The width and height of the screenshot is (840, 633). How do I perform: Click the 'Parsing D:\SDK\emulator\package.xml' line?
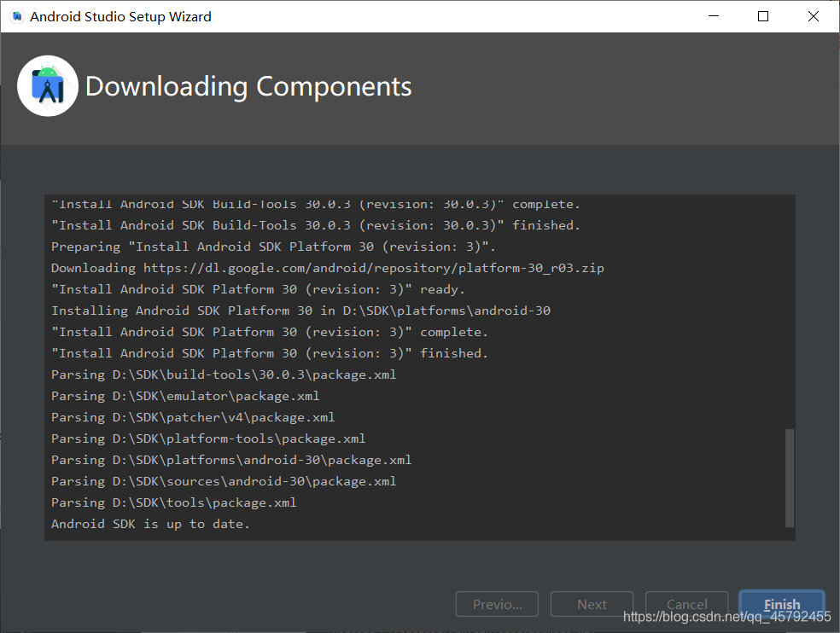[185, 396]
